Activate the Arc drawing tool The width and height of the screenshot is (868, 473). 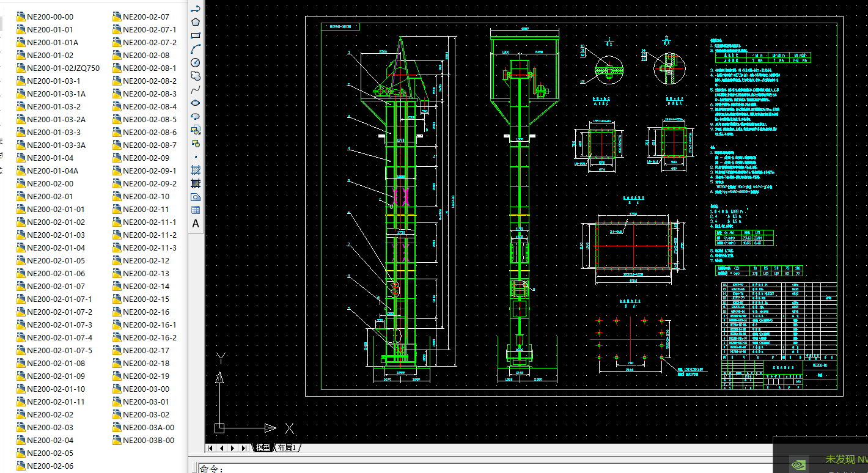click(x=196, y=49)
